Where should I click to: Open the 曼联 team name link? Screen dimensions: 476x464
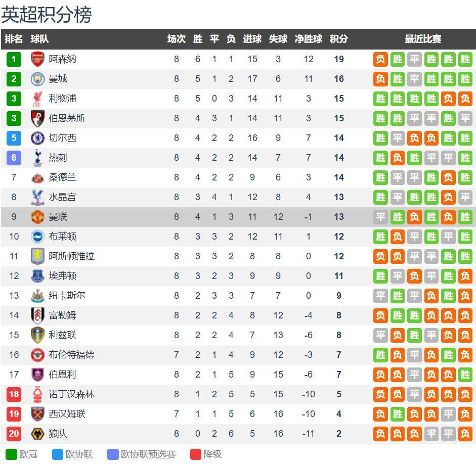click(x=58, y=217)
